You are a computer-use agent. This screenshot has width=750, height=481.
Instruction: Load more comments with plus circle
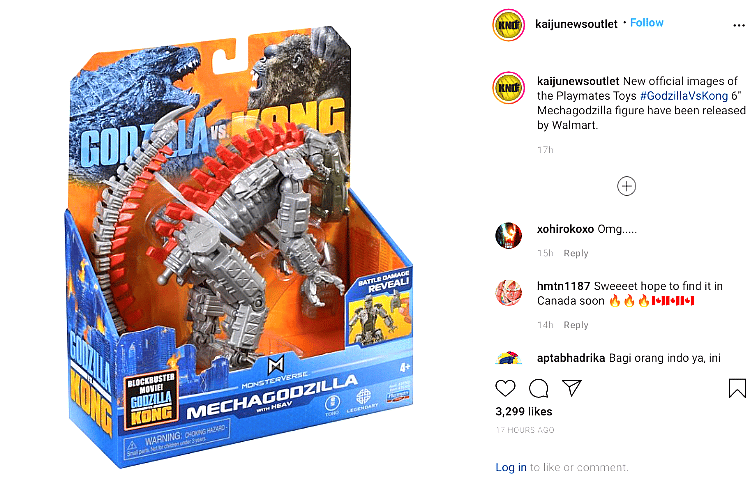point(626,186)
